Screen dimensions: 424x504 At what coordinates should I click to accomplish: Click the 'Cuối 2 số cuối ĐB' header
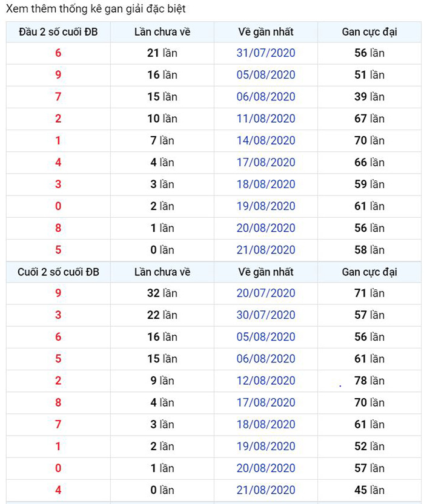58,272
